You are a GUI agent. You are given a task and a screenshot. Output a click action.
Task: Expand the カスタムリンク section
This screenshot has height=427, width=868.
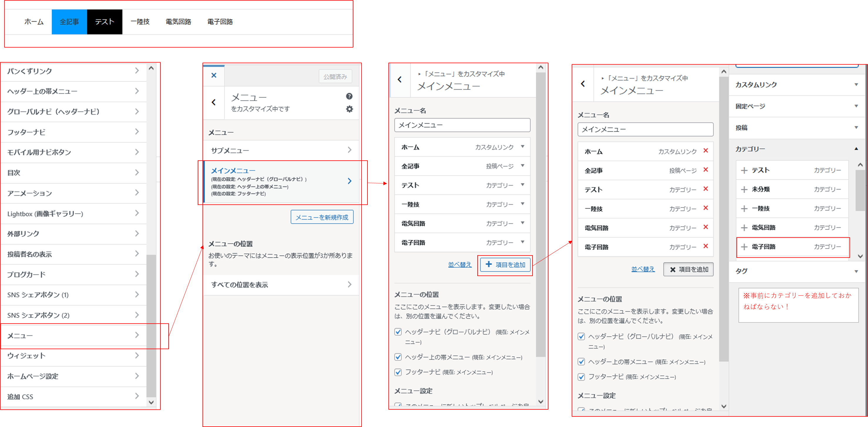[856, 85]
